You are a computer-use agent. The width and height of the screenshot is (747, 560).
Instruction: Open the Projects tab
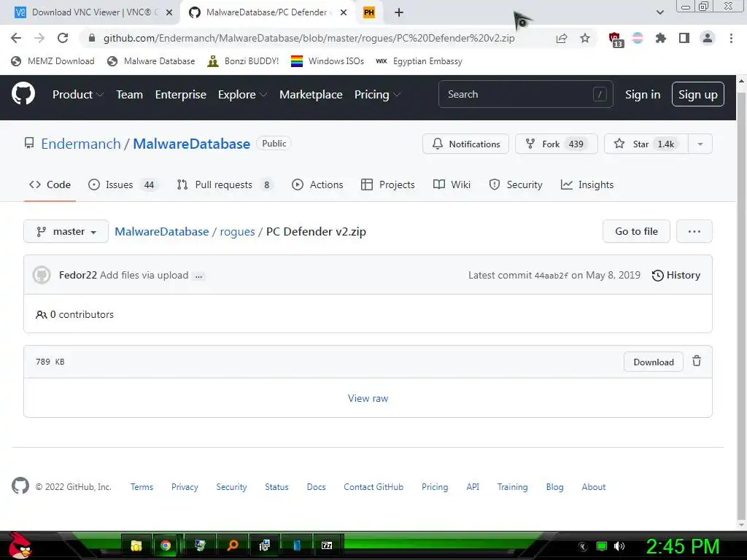point(388,184)
